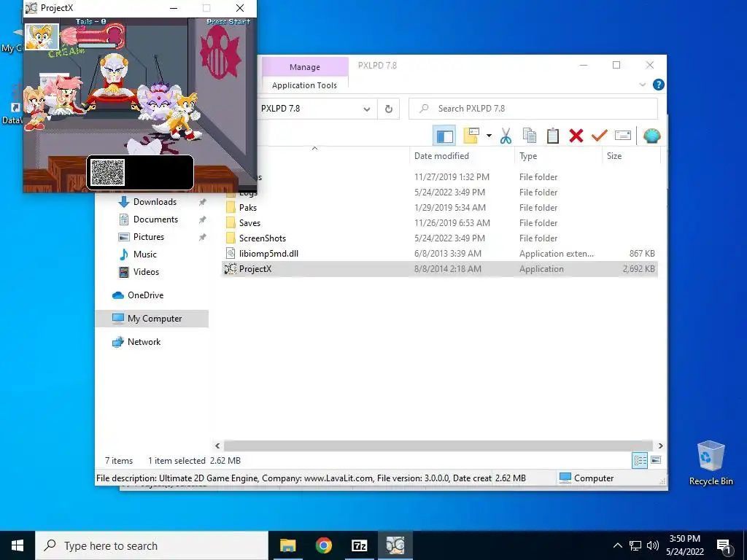Open Music in the navigation pane

click(145, 254)
